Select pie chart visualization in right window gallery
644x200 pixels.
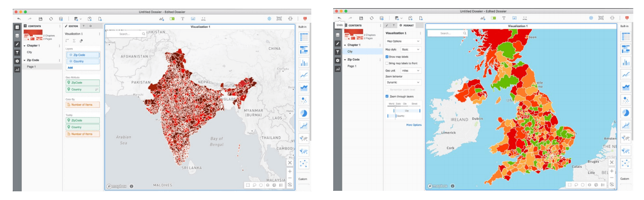tap(626, 113)
